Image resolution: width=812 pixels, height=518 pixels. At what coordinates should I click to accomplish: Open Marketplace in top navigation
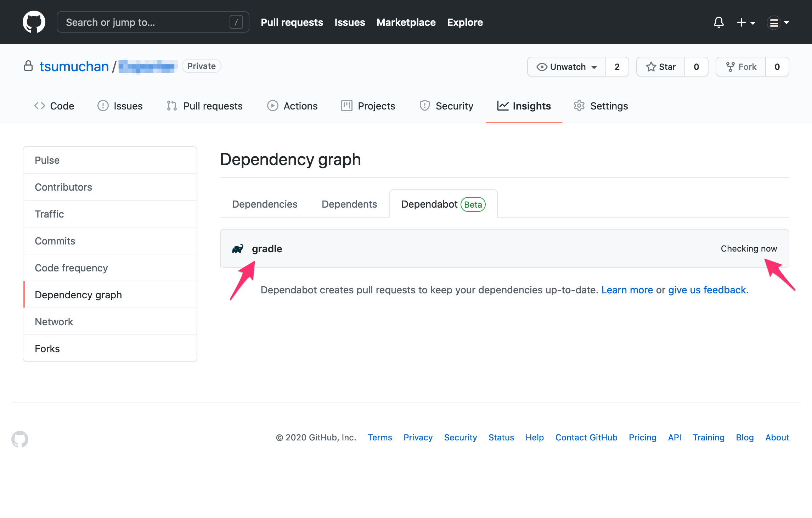click(x=406, y=22)
